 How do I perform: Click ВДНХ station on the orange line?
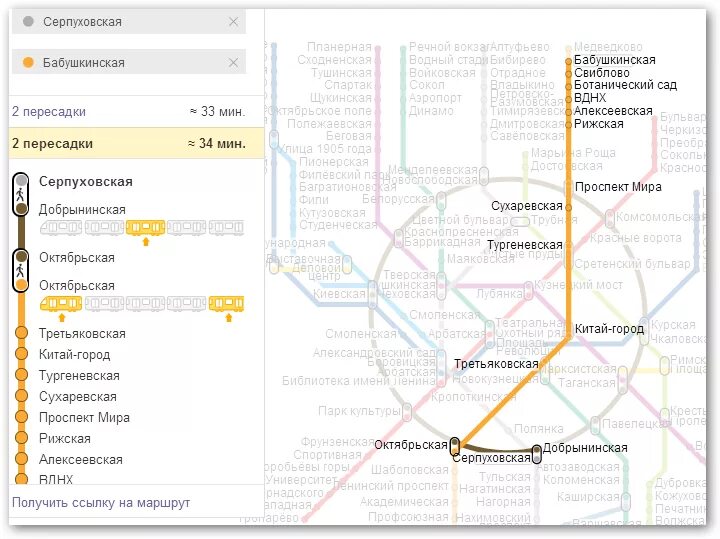(590, 98)
